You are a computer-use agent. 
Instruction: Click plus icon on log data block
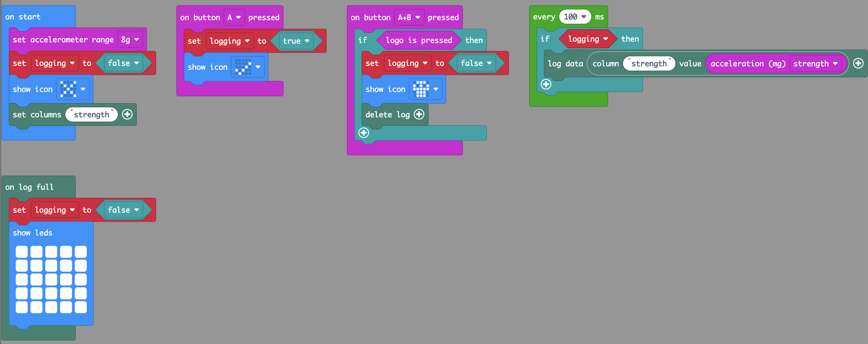pyautogui.click(x=858, y=63)
